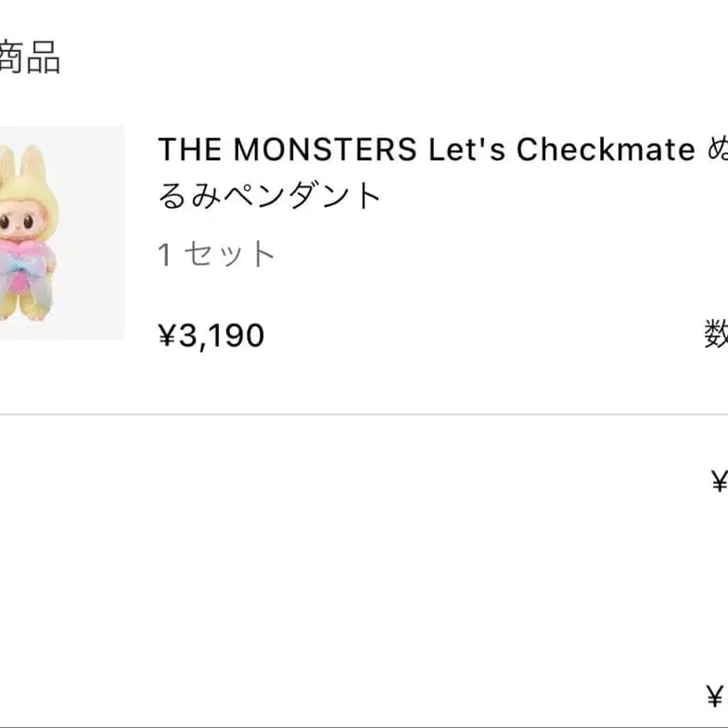Image resolution: width=728 pixels, height=728 pixels.
Task: Select the るみペンダント title line
Action: (270, 196)
